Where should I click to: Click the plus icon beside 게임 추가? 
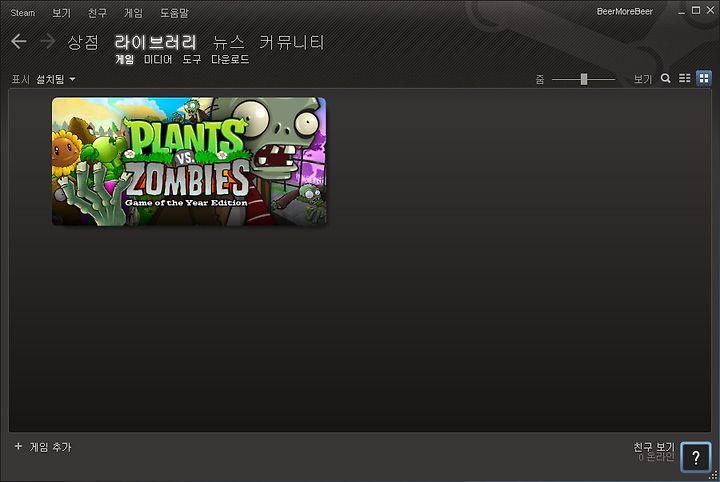coord(18,446)
